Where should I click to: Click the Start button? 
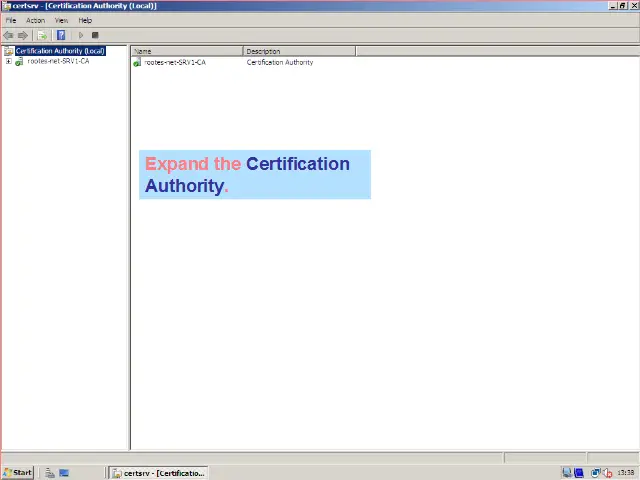(17, 472)
